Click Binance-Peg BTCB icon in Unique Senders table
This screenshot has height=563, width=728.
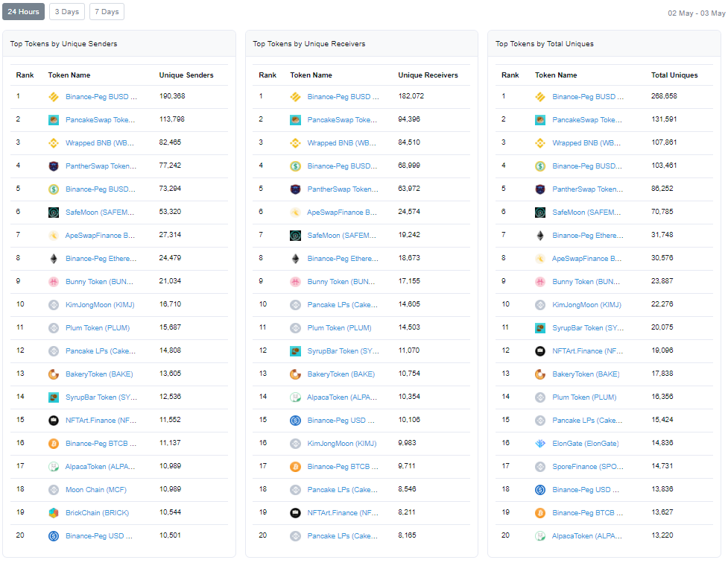coord(54,444)
